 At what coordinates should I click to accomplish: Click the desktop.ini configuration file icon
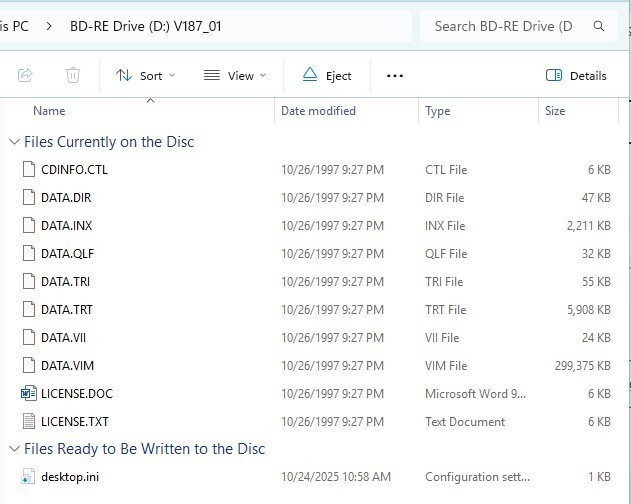pos(28,477)
